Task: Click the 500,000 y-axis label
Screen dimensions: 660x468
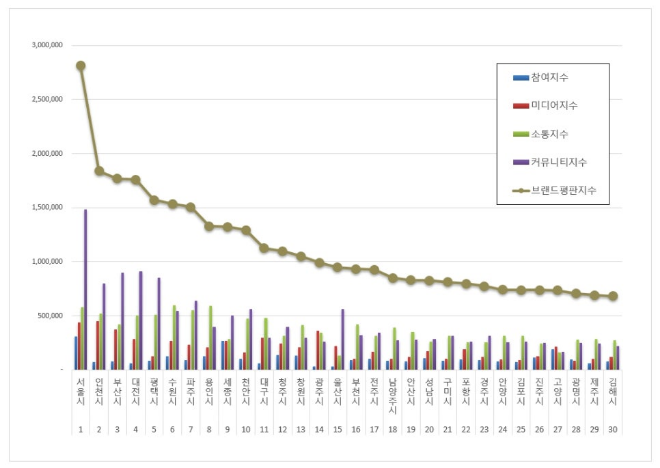Action: click(51, 316)
